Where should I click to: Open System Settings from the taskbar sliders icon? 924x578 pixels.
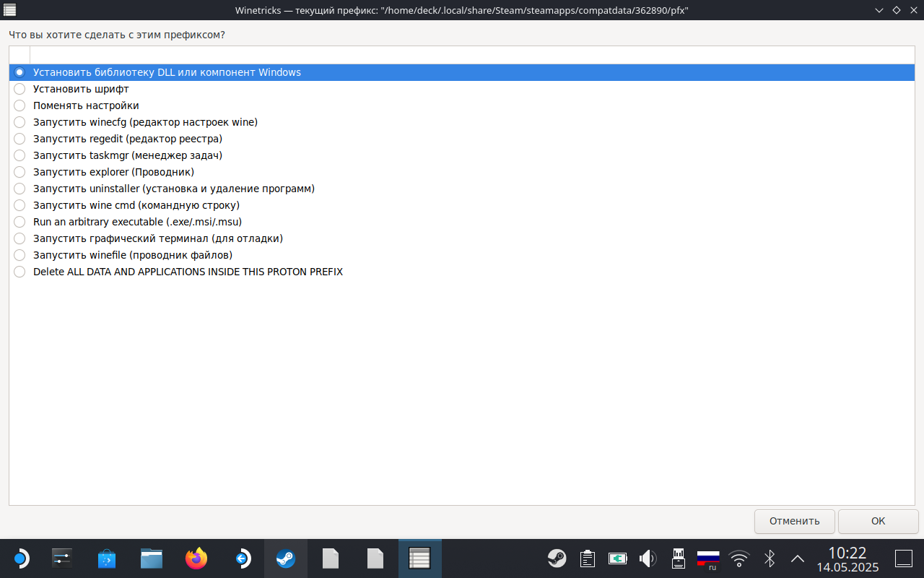pyautogui.click(x=62, y=558)
